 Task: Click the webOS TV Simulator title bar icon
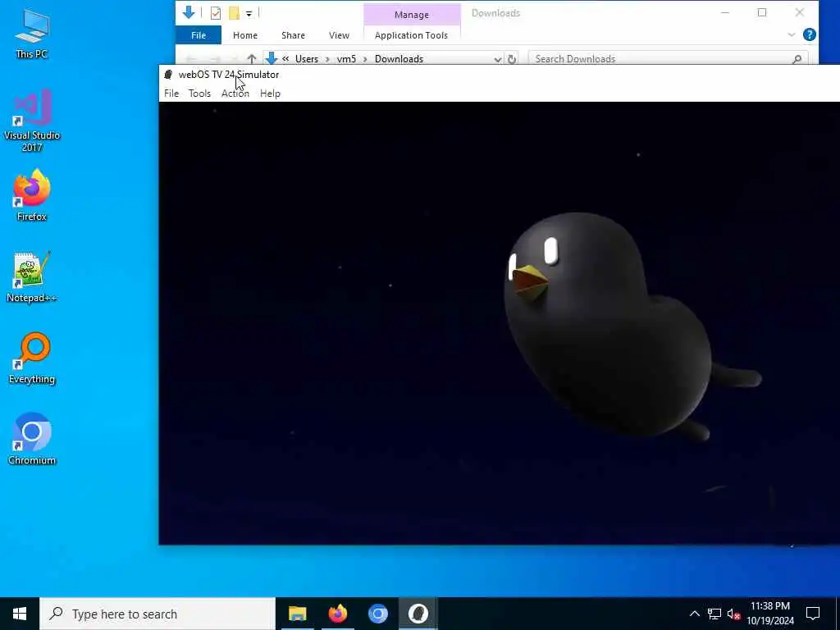[168, 75]
